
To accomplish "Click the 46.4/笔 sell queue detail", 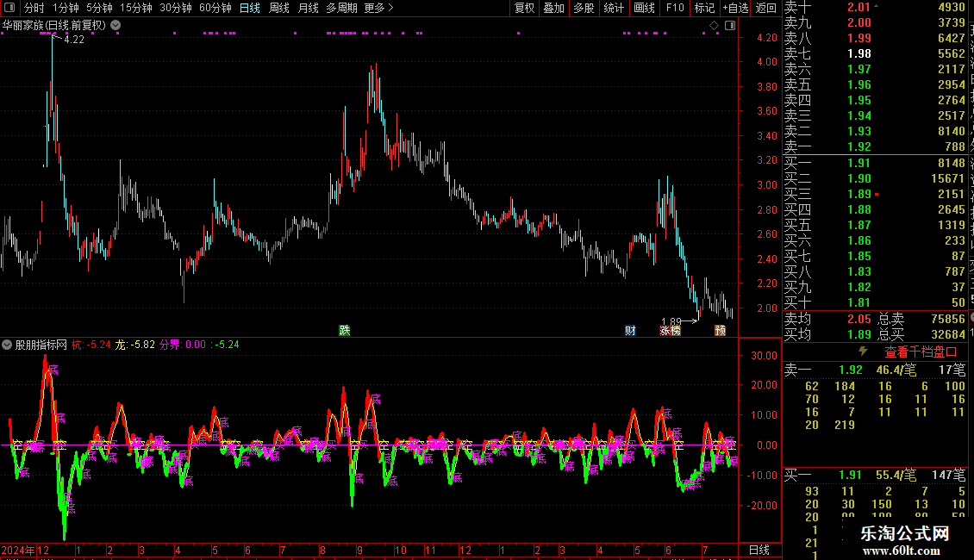I will pyautogui.click(x=896, y=370).
